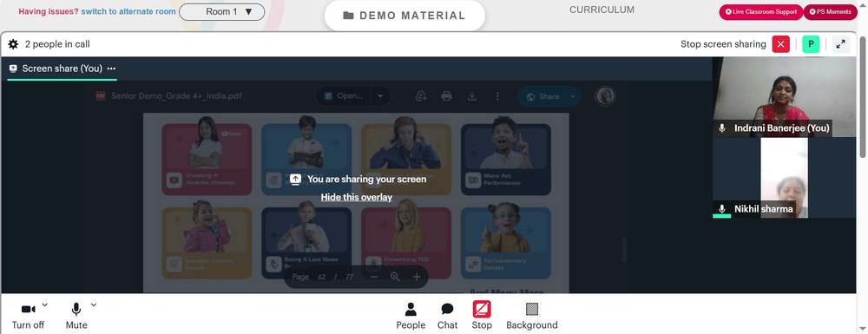Expand the Open with dropdown arrow
868x334 pixels.
[380, 96]
